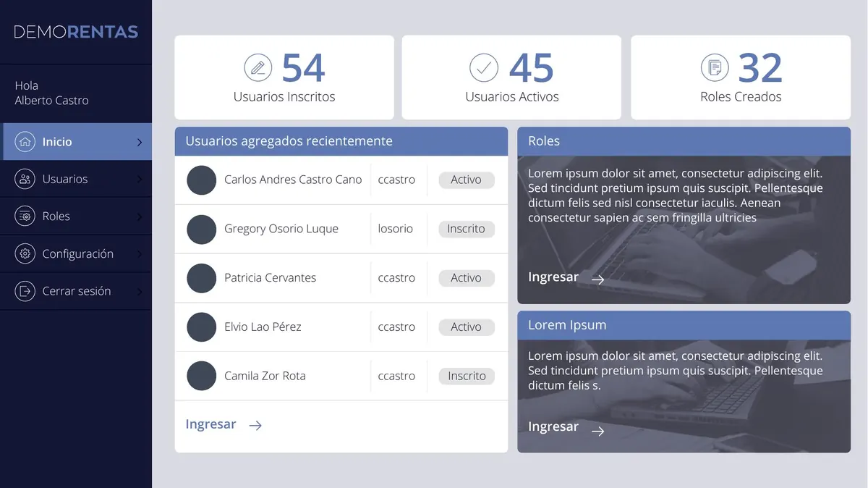Open the Configuración menu item

pyautogui.click(x=76, y=253)
